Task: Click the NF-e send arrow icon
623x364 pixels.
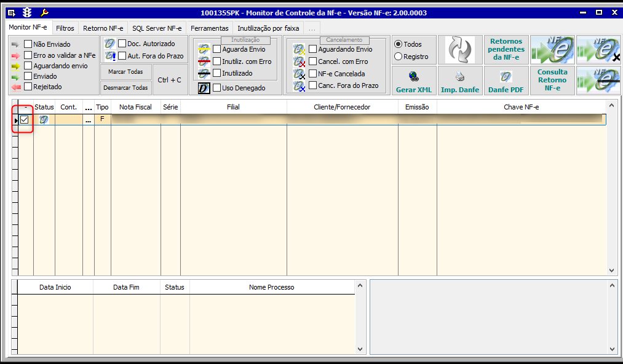Action: pyautogui.click(x=552, y=50)
